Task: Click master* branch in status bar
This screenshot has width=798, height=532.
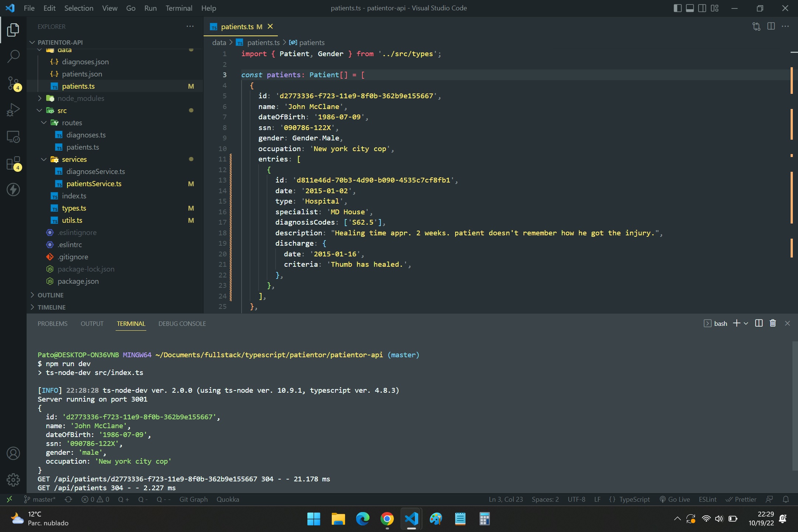Action: 40,499
